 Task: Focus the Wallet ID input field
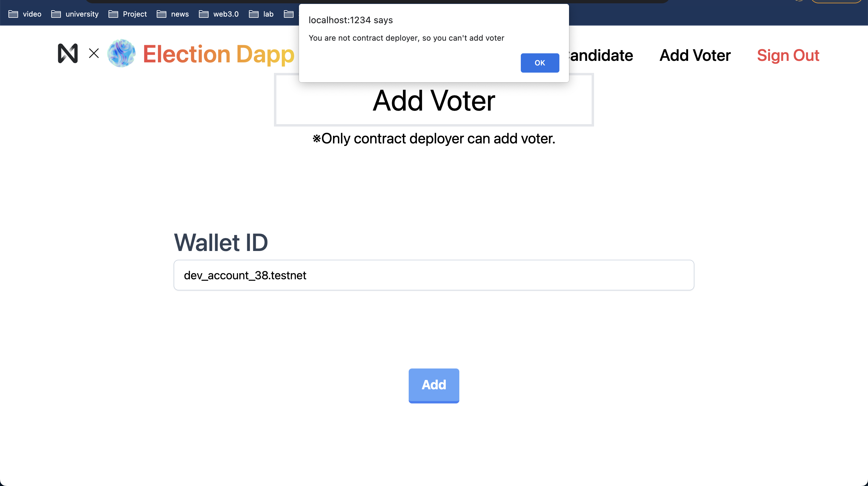pyautogui.click(x=434, y=275)
